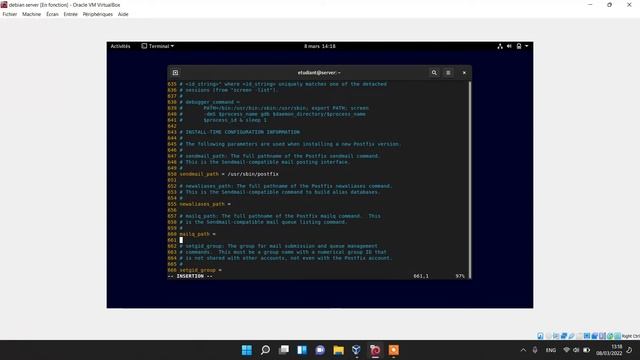
Task: Click the new tab icon in the terminal
Action: [x=176, y=73]
